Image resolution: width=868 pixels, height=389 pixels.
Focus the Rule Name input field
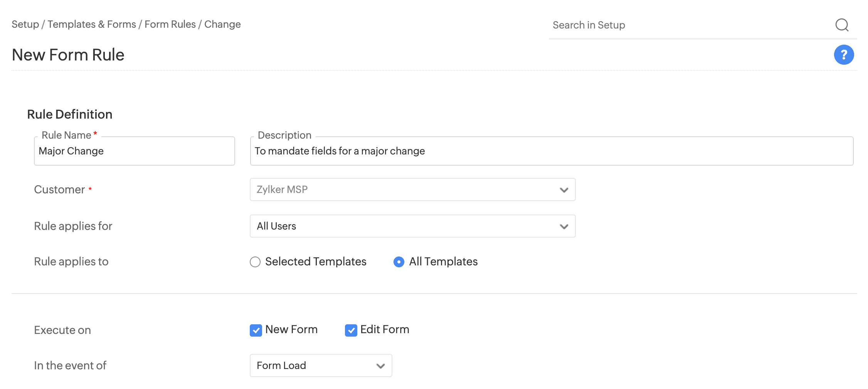click(134, 151)
